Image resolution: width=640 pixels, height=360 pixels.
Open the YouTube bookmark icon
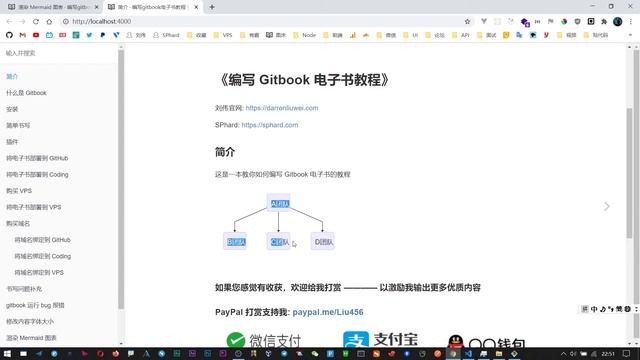pos(36,35)
